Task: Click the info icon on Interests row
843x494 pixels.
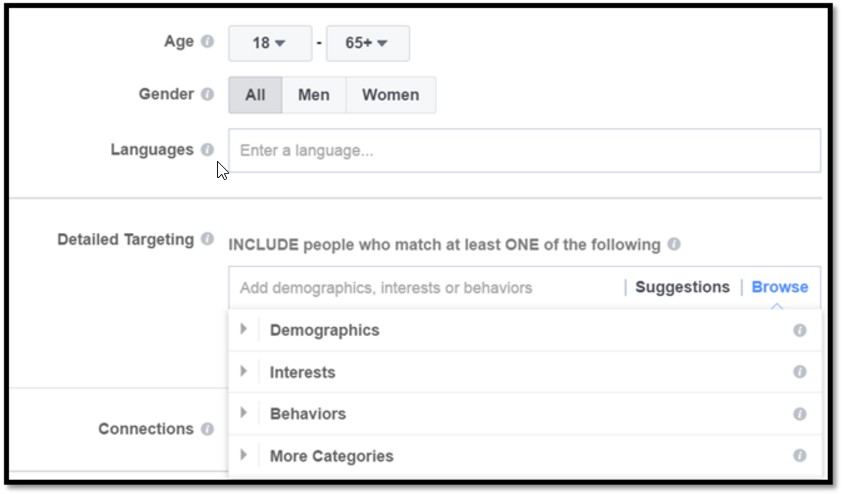Action: pyautogui.click(x=800, y=372)
